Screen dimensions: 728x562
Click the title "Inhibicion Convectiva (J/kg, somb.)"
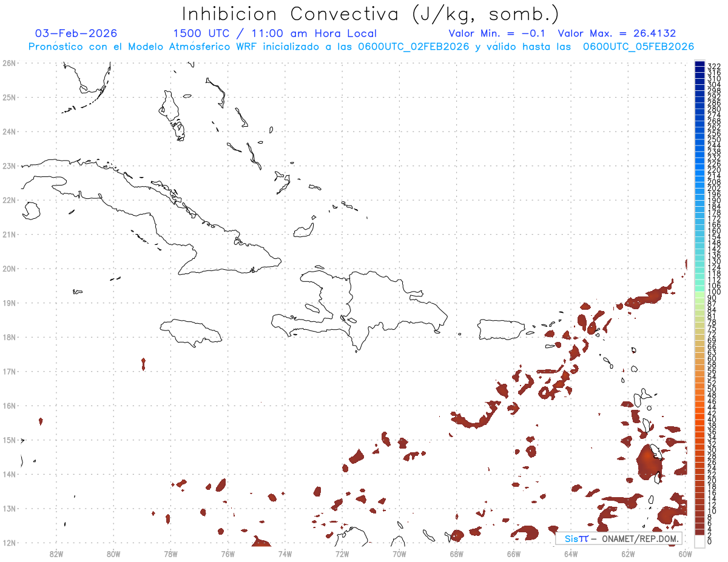tap(371, 14)
